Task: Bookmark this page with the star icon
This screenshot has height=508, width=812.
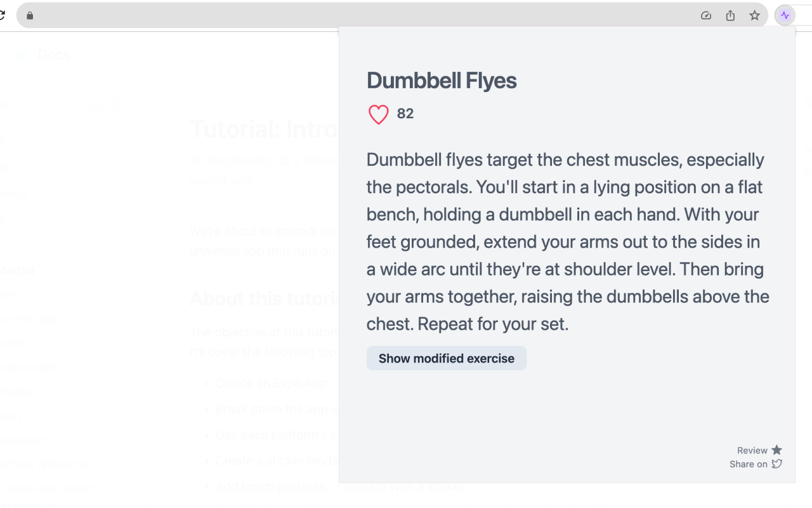Action: (754, 16)
